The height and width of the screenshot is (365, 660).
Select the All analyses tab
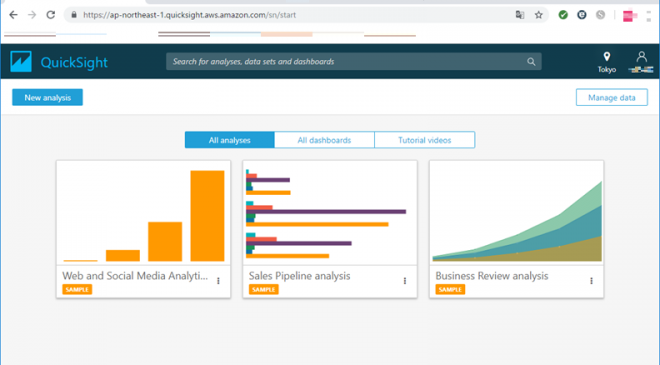229,140
